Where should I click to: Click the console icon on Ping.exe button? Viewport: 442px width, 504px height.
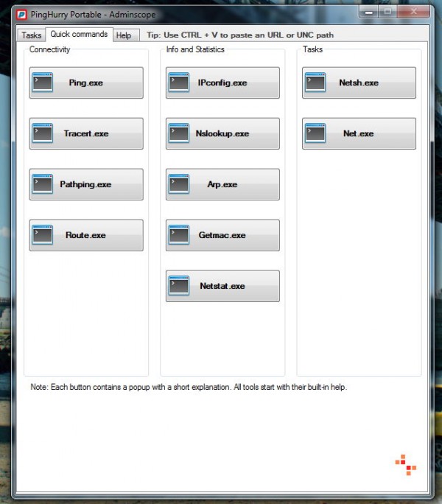[x=43, y=83]
